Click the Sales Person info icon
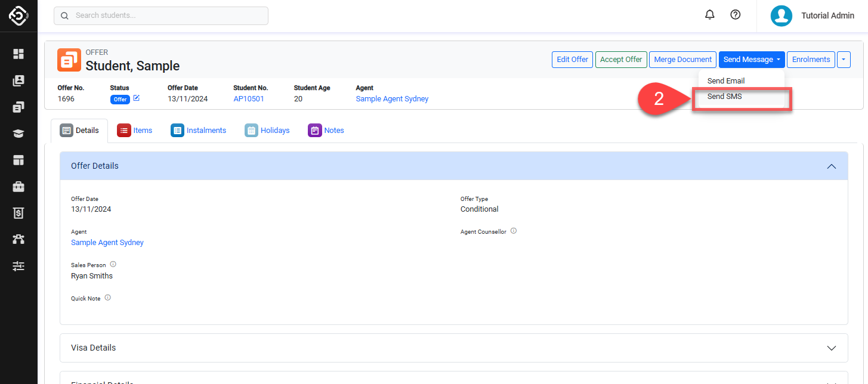Screen dimensions: 868x384 click(x=113, y=264)
